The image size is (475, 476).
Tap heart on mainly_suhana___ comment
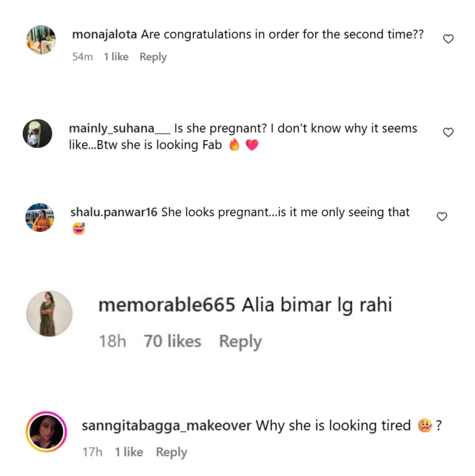click(448, 132)
